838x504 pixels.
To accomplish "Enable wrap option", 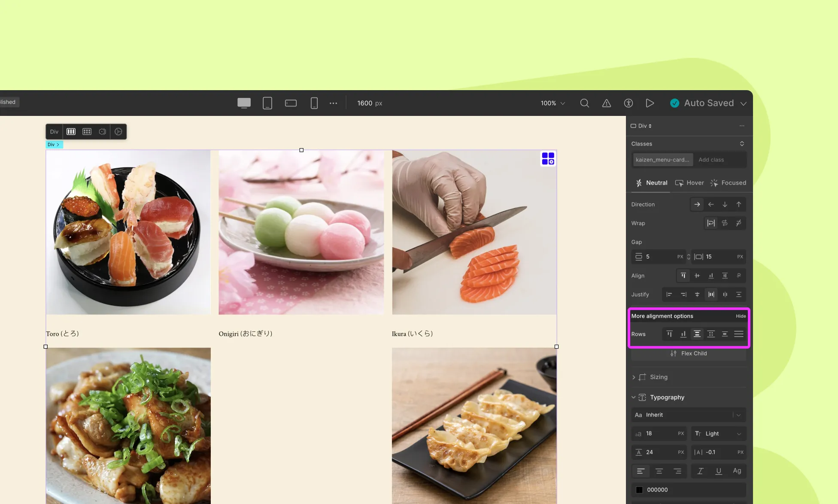I will click(x=711, y=223).
